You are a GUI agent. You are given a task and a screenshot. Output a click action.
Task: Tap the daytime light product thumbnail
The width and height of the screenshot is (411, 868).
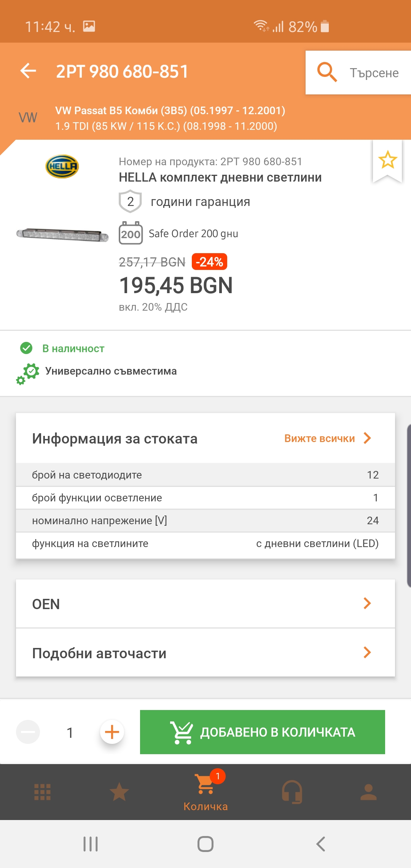pyautogui.click(x=62, y=234)
